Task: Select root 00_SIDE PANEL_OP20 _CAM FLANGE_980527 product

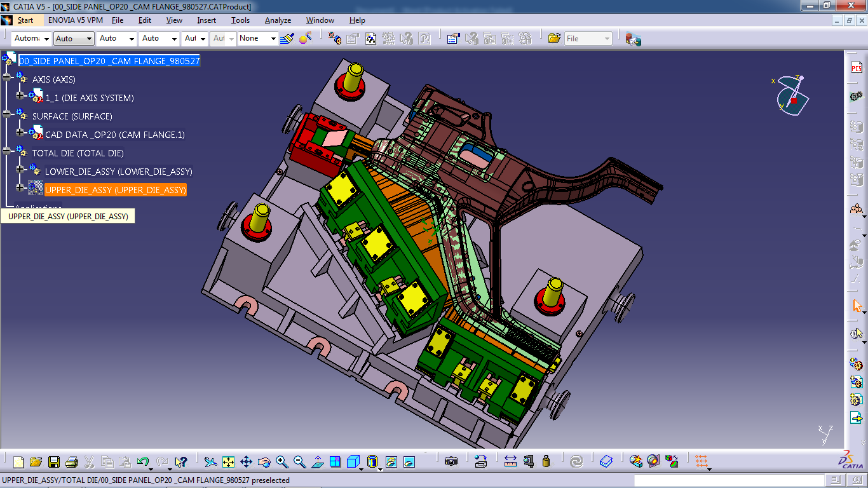Action: [109, 61]
